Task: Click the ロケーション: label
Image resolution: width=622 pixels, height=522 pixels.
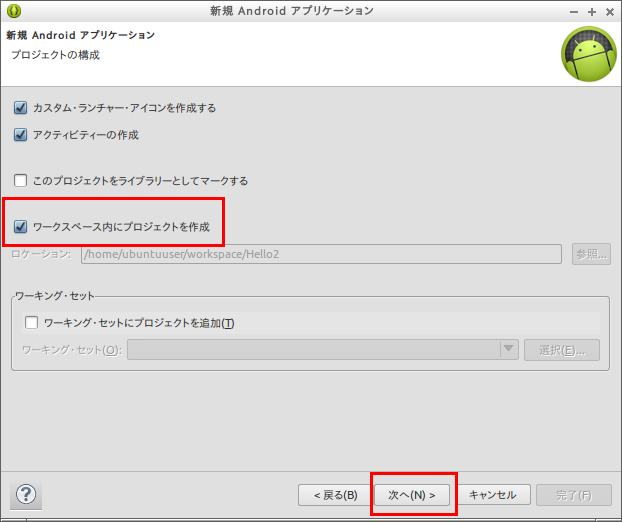Action: (x=41, y=254)
